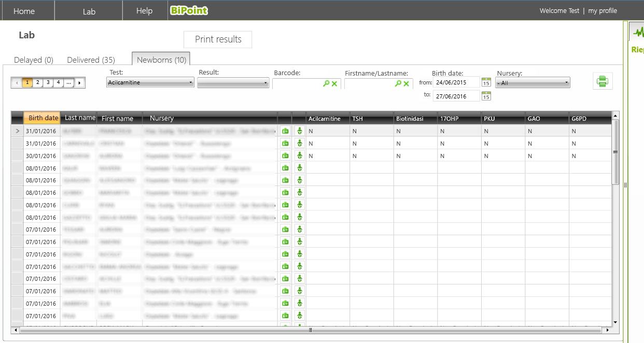Screen dimensions: 644x343
Task: Open the Help menu
Action: click(144, 11)
